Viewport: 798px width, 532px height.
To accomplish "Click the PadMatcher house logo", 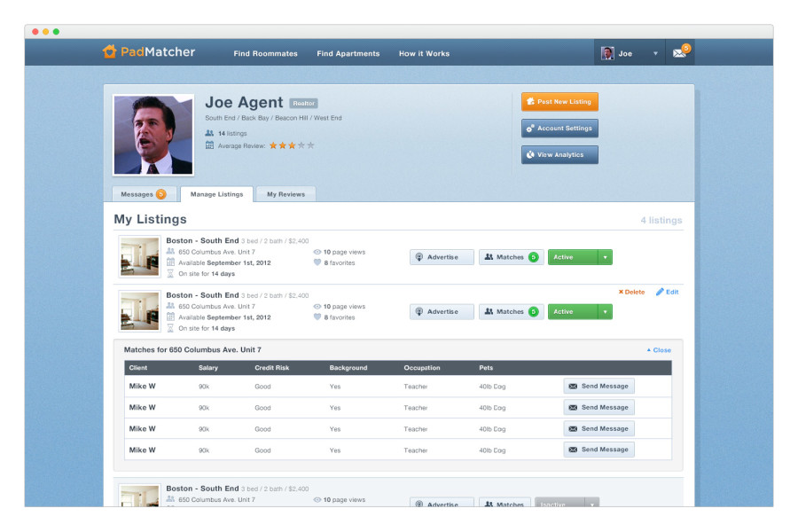I will click(x=109, y=51).
